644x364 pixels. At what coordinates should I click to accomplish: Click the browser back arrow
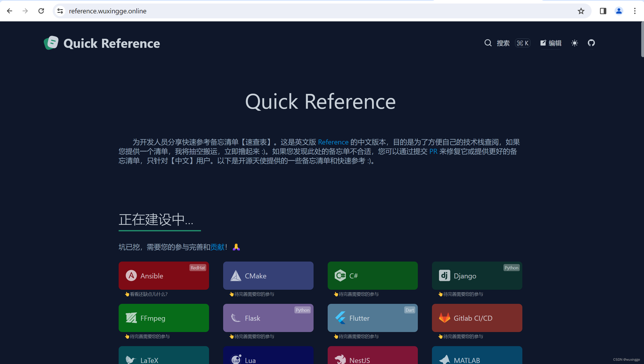10,11
